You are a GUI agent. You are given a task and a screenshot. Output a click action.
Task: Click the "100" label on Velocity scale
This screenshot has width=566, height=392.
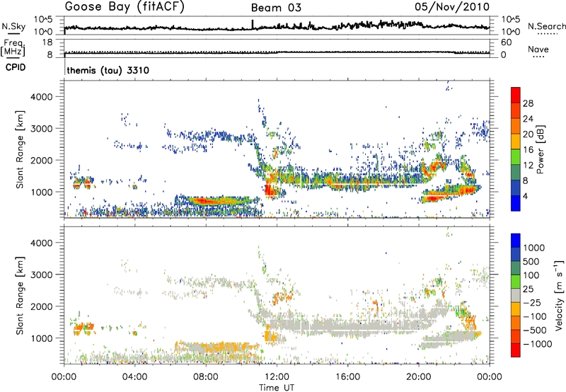[x=531, y=275]
